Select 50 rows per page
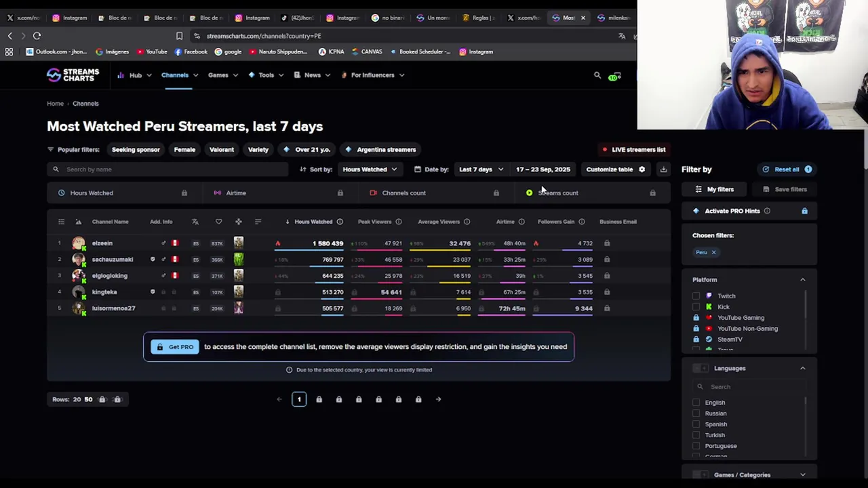The width and height of the screenshot is (868, 488). coord(88,399)
